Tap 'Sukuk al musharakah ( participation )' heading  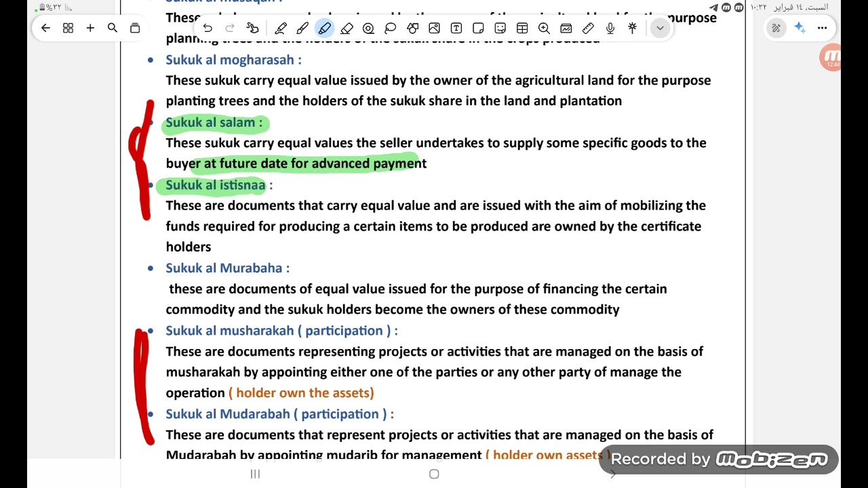281,331
